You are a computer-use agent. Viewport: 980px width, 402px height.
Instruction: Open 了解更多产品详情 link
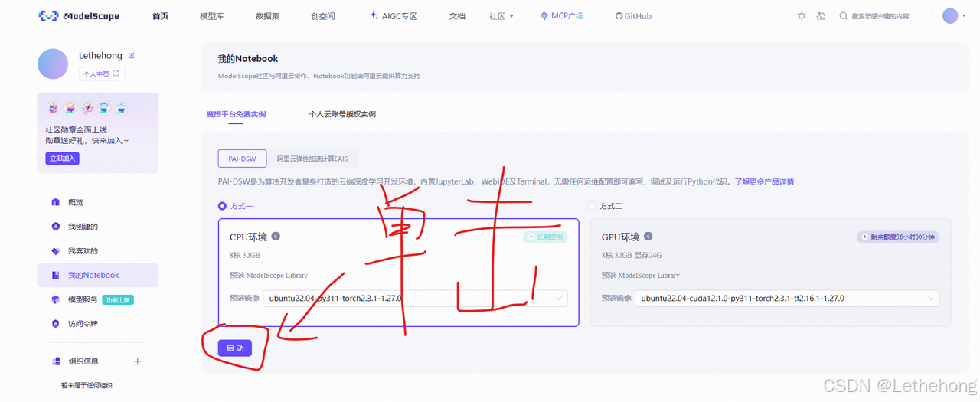764,181
